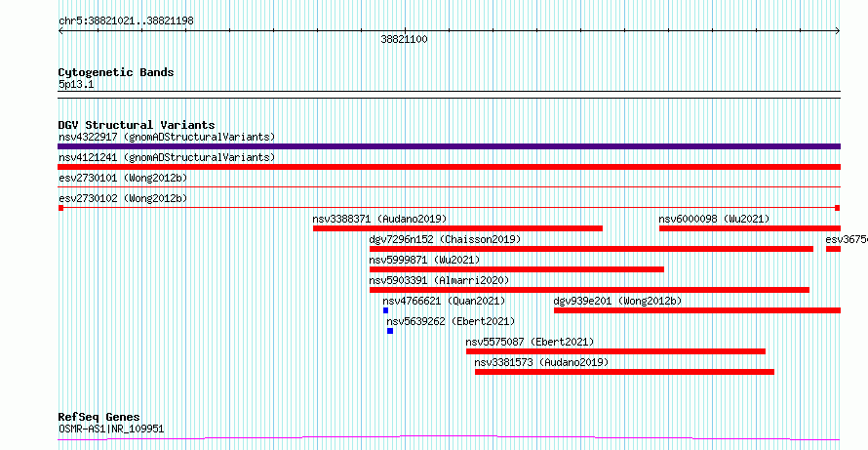
Task: Click nsv6000098 (Wu2021) label
Action: click(x=714, y=219)
